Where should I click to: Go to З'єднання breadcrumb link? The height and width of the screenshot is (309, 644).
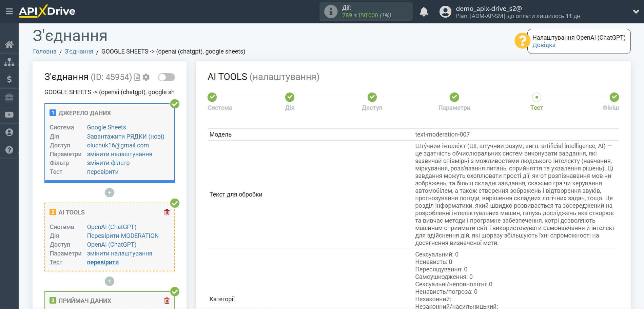[x=79, y=52]
